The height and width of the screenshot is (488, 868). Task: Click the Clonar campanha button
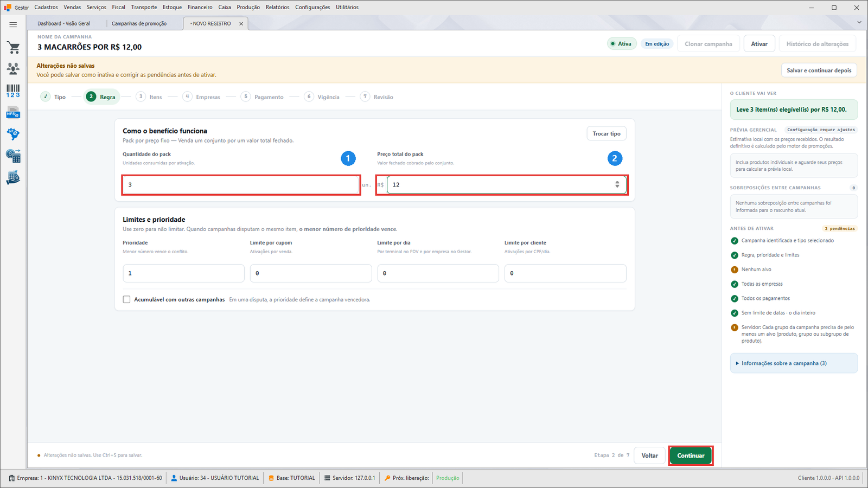click(709, 44)
